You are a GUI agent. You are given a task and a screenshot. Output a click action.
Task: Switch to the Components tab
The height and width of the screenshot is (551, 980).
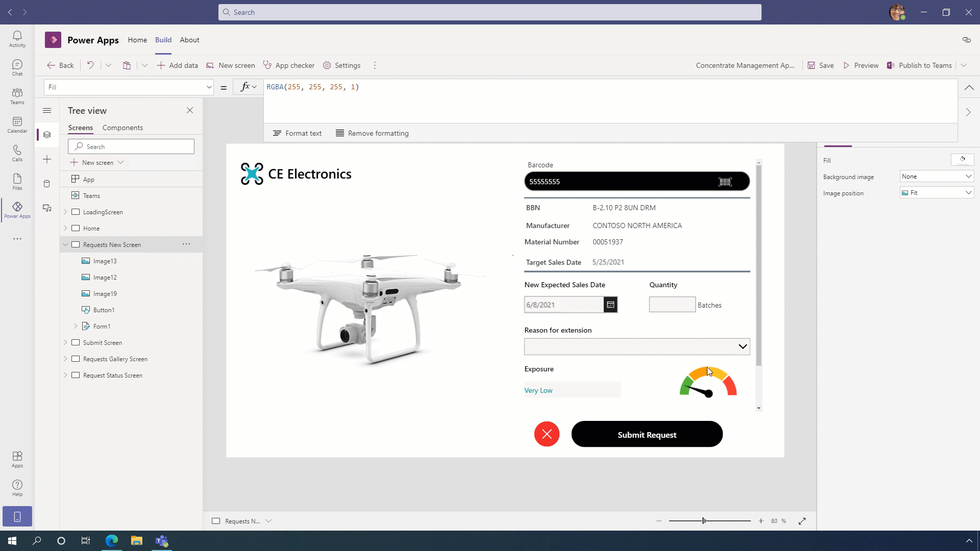[122, 128]
